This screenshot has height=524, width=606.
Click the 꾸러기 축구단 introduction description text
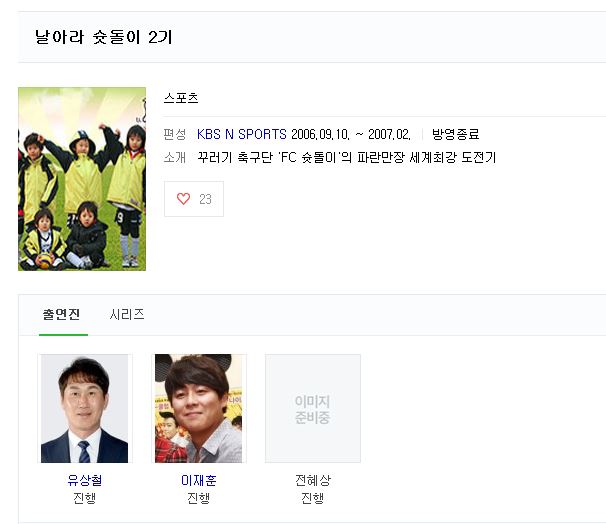coord(346,158)
